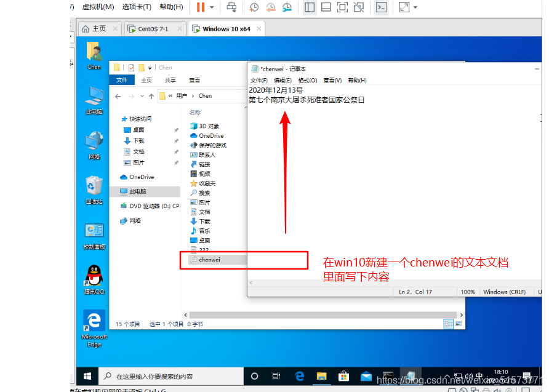The image size is (549, 392).
Task: Open Task View on the taskbar
Action: click(x=276, y=376)
